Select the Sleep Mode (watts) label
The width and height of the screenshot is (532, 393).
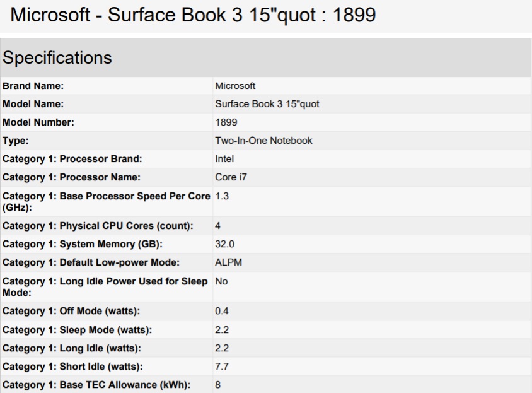coord(77,328)
